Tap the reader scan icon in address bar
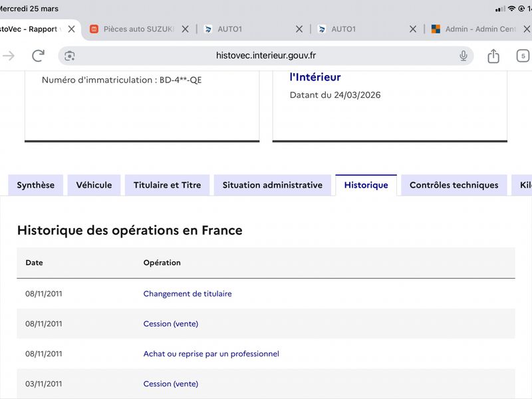Image resolution: width=532 pixels, height=399 pixels. point(70,56)
